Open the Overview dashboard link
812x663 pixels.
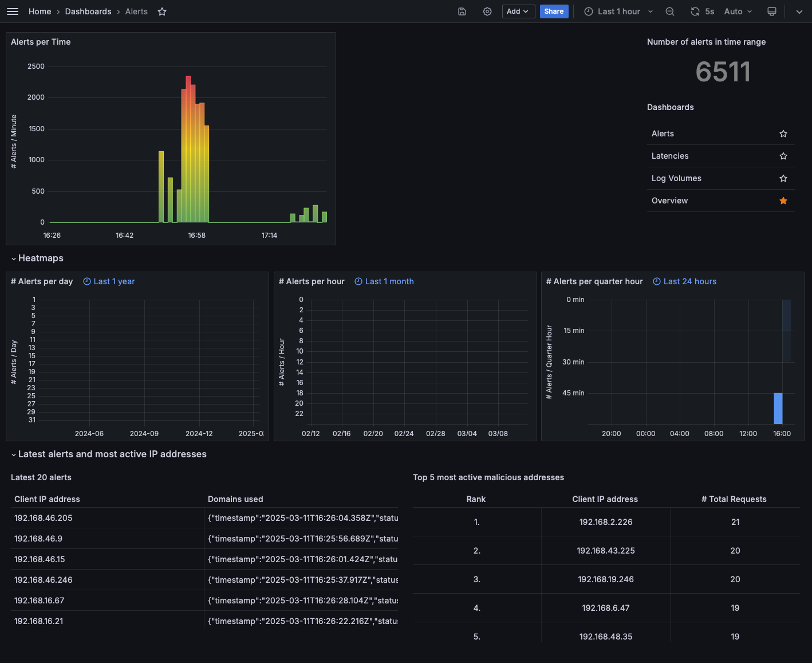click(669, 201)
